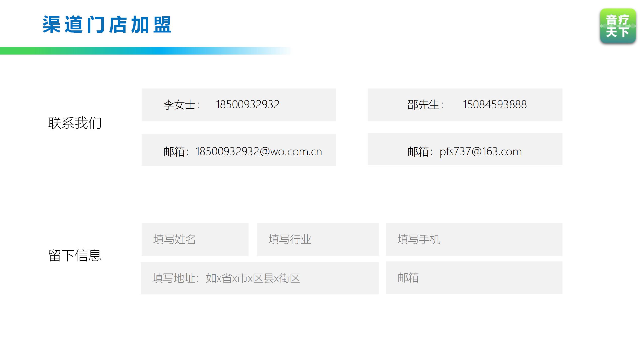
Task: Click email pfs737@163.com
Action: [480, 152]
